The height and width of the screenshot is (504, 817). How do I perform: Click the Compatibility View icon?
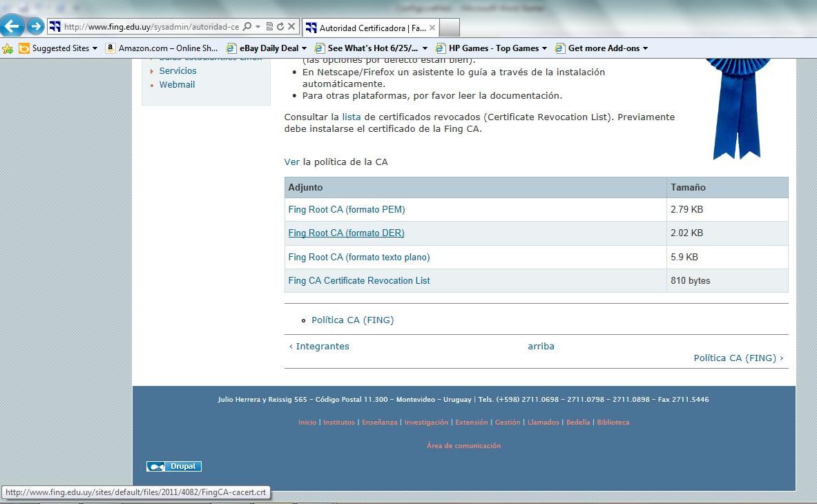pyautogui.click(x=269, y=27)
